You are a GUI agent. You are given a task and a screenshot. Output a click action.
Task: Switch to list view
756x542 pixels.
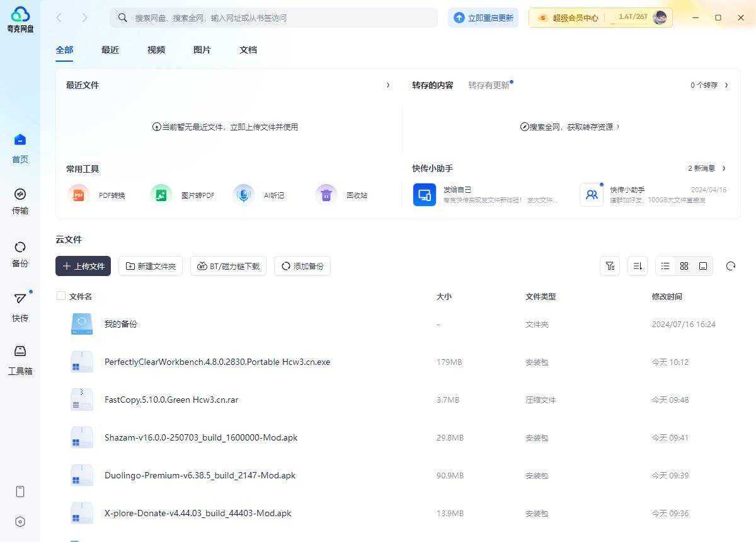pyautogui.click(x=665, y=266)
